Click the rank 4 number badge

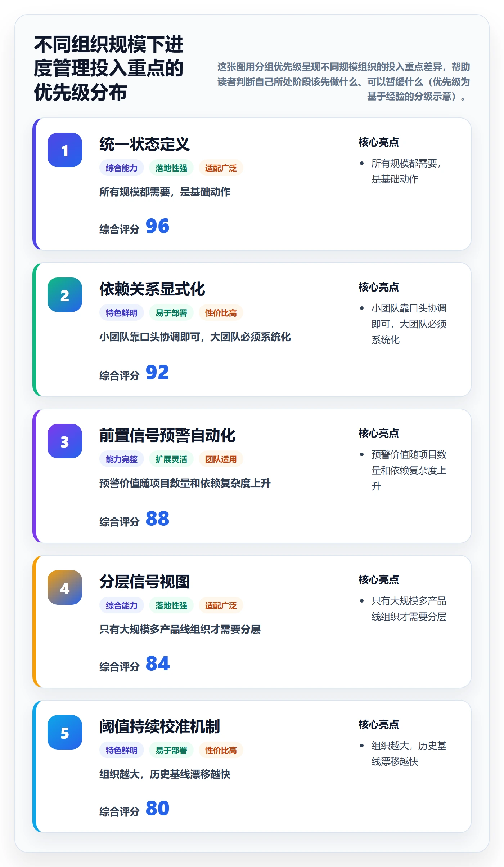[65, 587]
